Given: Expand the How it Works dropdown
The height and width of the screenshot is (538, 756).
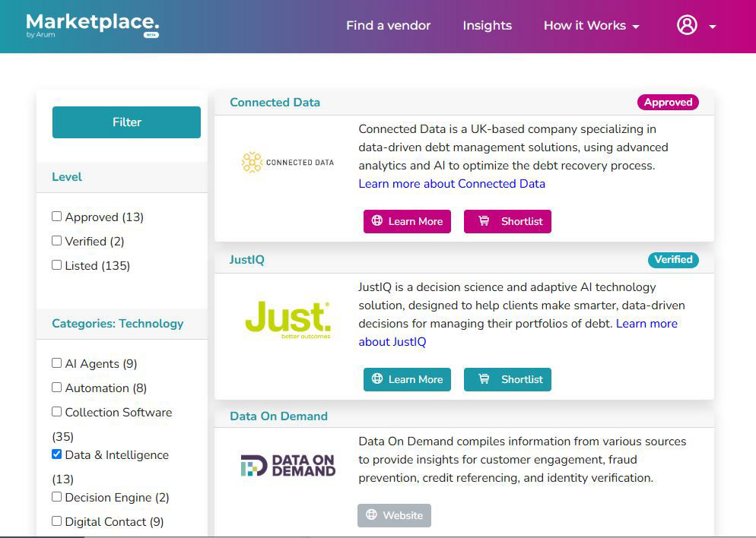Looking at the screenshot, I should (591, 26).
